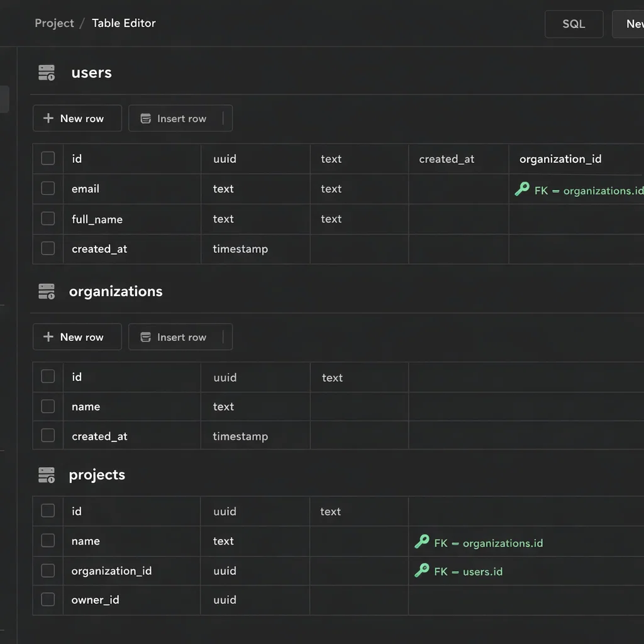Tick the organizations name row checkbox
Viewport: 644px width, 644px height.
tap(48, 406)
